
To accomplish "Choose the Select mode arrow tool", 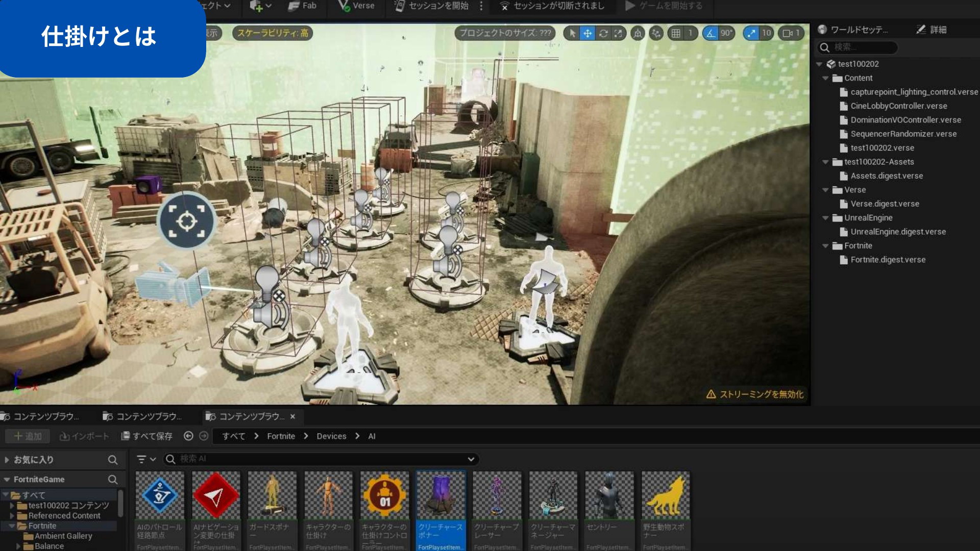I will click(572, 33).
